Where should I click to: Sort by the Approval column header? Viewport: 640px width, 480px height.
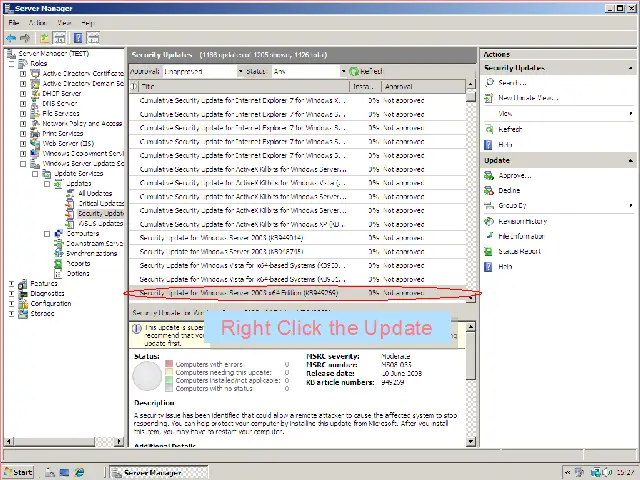point(423,87)
